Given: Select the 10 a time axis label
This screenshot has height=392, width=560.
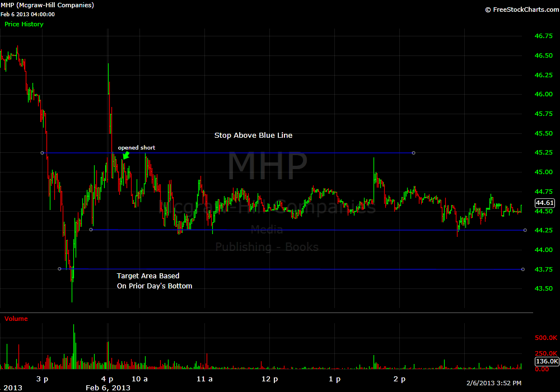Looking at the screenshot, I should (x=139, y=379).
